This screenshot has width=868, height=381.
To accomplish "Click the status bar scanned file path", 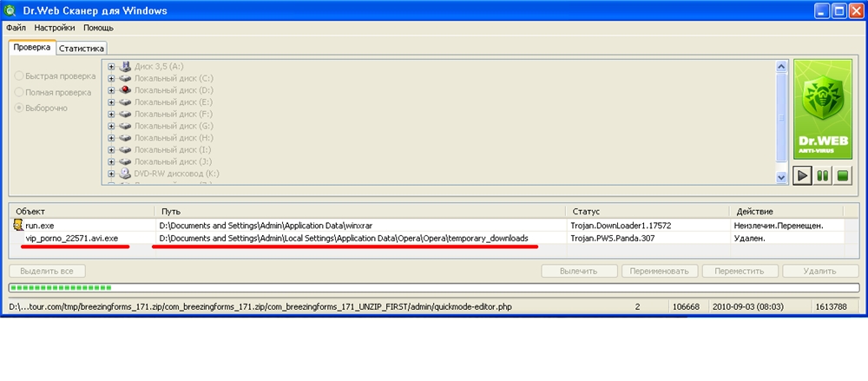I will click(x=262, y=306).
